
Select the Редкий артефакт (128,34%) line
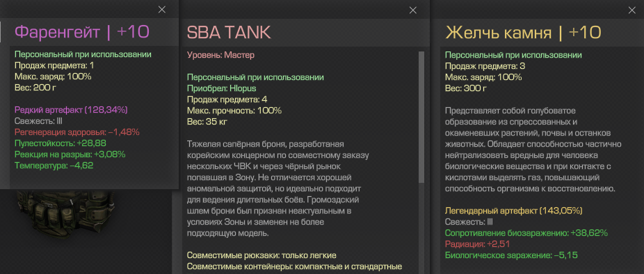point(71,110)
